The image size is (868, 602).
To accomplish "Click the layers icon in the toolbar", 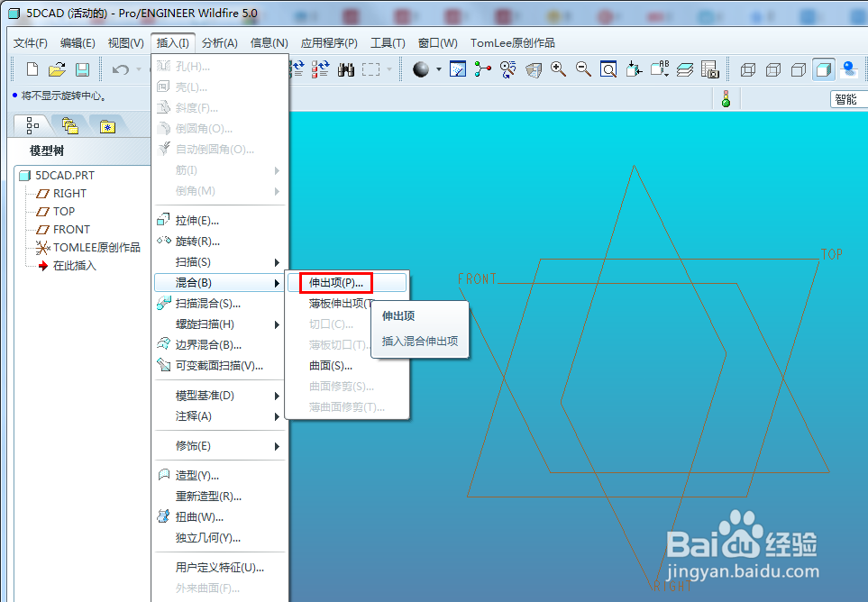I will [685, 69].
